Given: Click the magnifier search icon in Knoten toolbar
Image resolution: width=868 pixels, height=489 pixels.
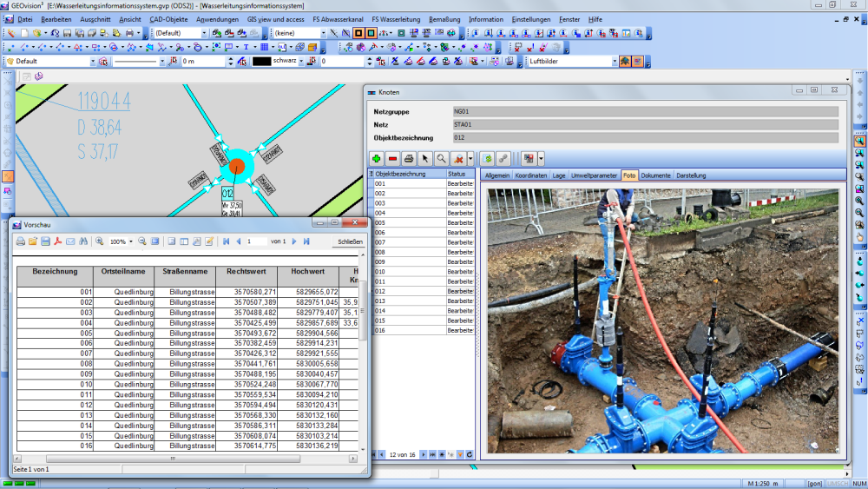Looking at the screenshot, I should coord(441,159).
